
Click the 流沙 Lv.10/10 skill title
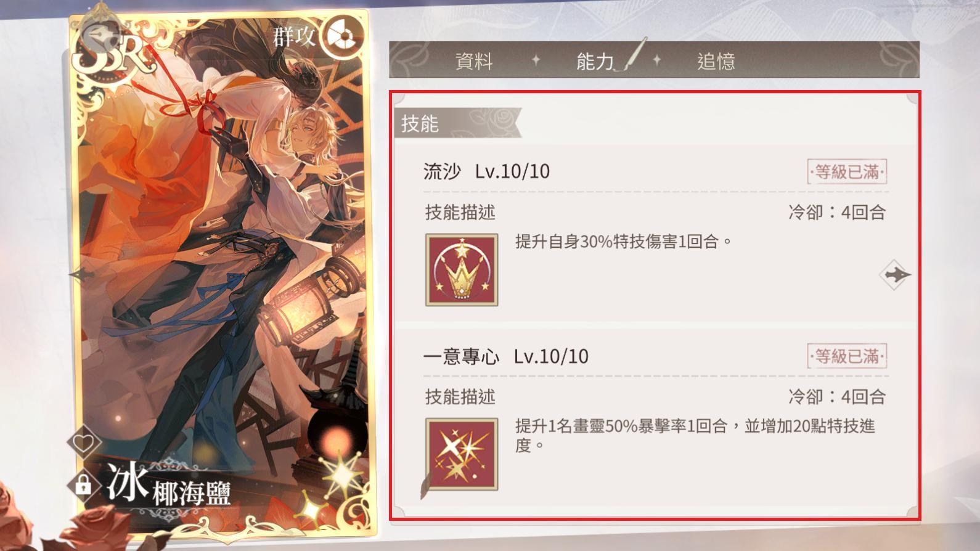pyautogui.click(x=486, y=171)
